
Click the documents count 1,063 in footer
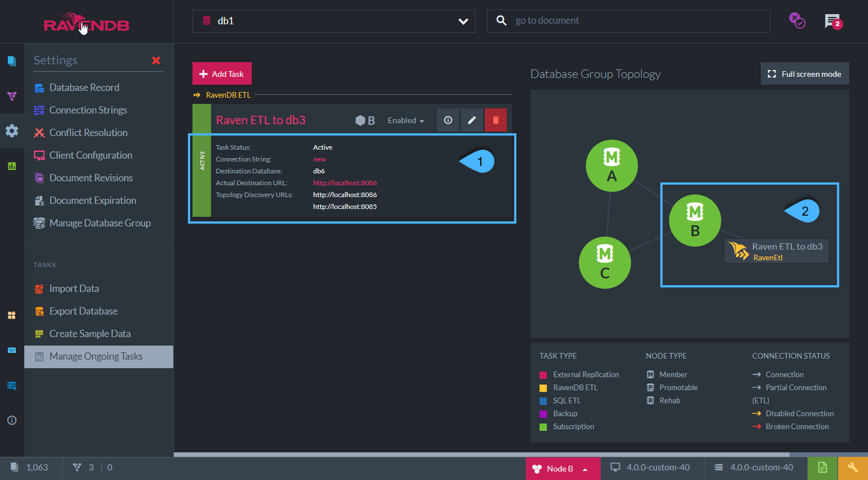click(30, 468)
